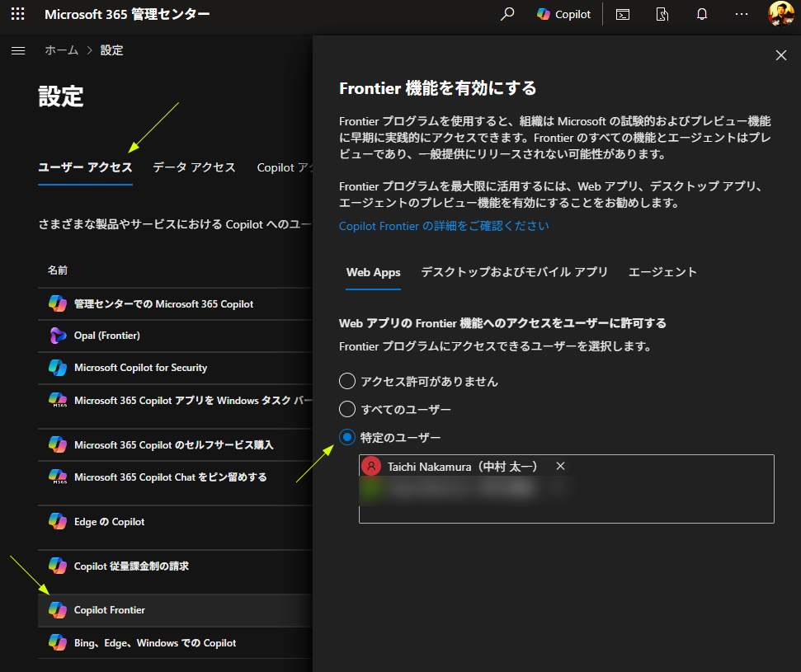Open the Copilot Frontier の詳細 link
This screenshot has width=801, height=672.
[x=444, y=226]
